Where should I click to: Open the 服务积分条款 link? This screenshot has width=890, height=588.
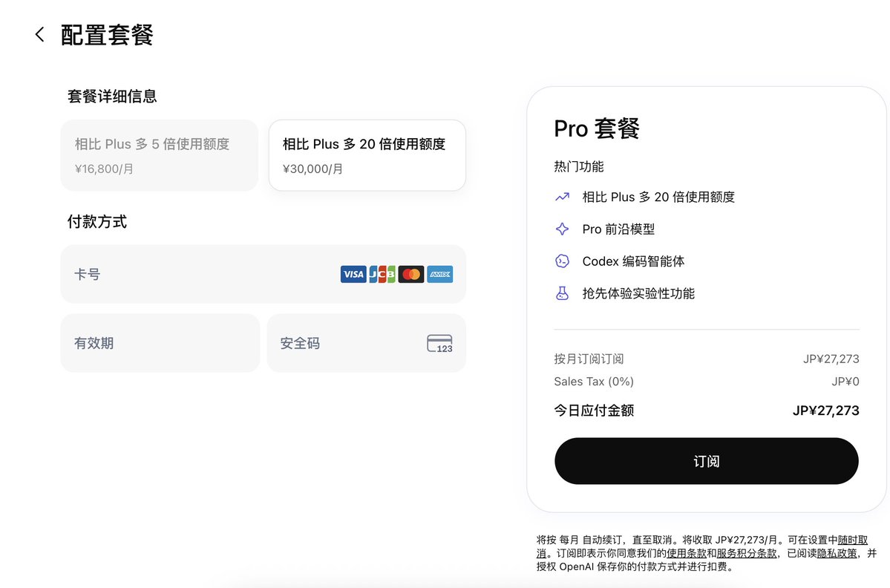click(747, 553)
